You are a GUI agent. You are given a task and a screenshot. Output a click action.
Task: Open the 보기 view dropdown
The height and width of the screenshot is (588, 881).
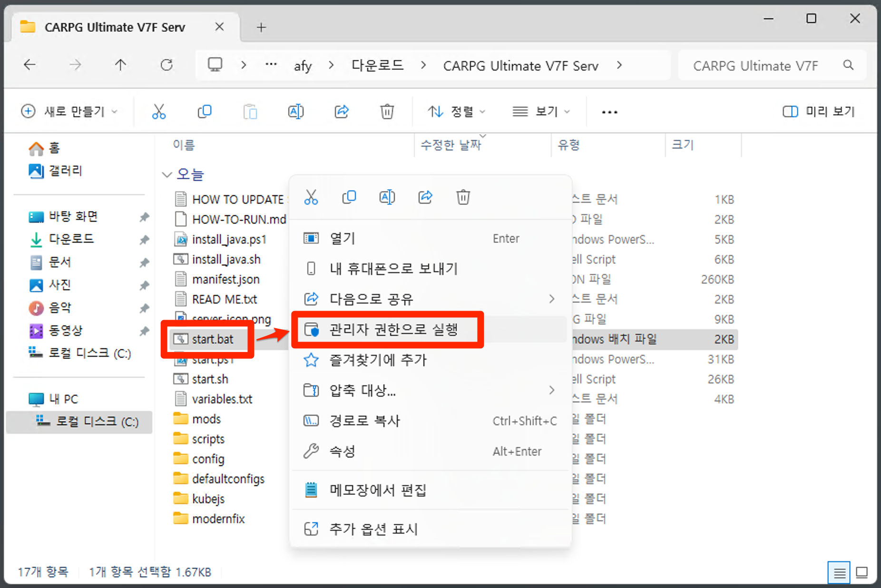pyautogui.click(x=541, y=112)
